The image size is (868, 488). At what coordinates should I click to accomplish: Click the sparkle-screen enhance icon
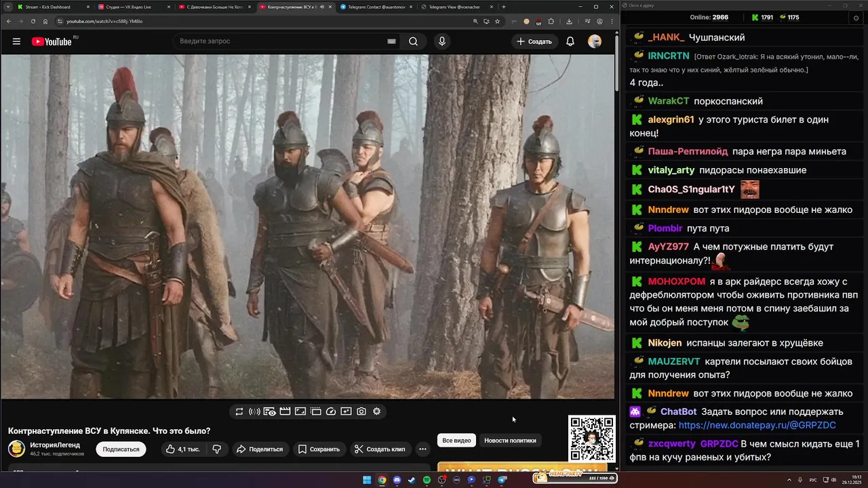click(x=346, y=411)
